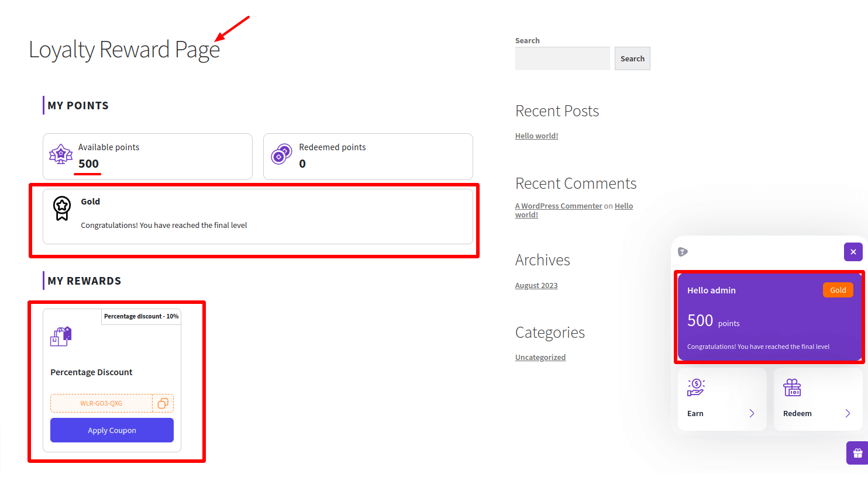Open A WordPress Commenter link
Viewport: 868px width, 488px height.
(558, 206)
